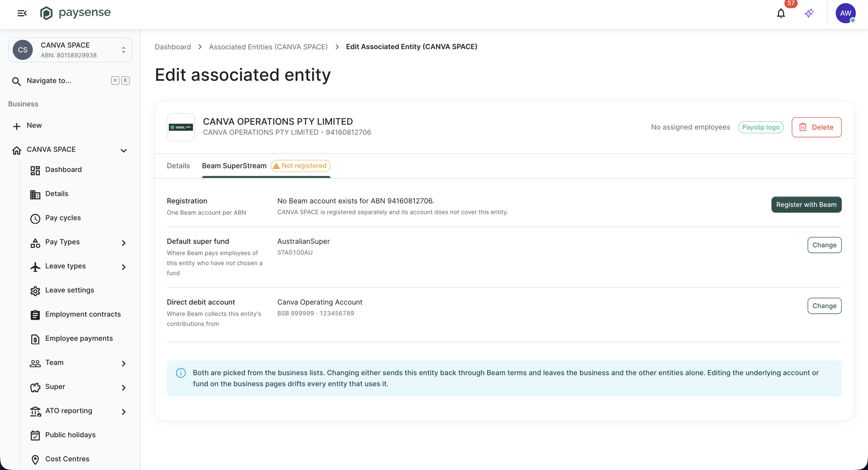Viewport: 868px width, 470px height.
Task: Click the Dashboard grid icon
Action: pyautogui.click(x=35, y=170)
